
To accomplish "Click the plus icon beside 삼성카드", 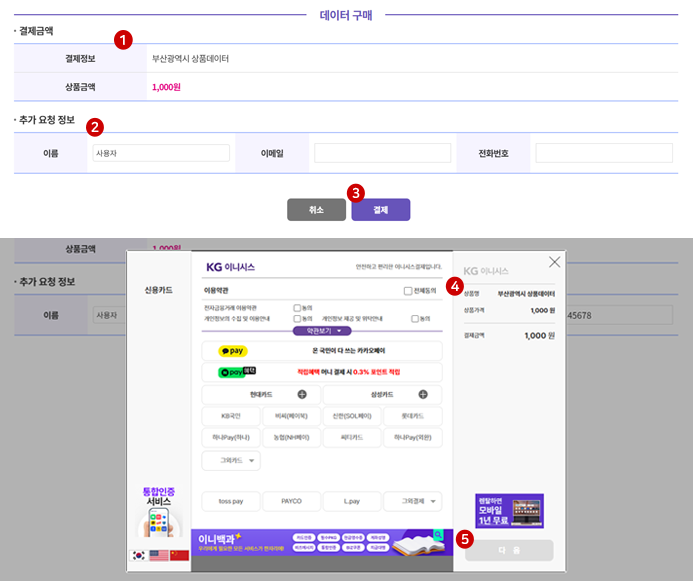I will tap(423, 394).
